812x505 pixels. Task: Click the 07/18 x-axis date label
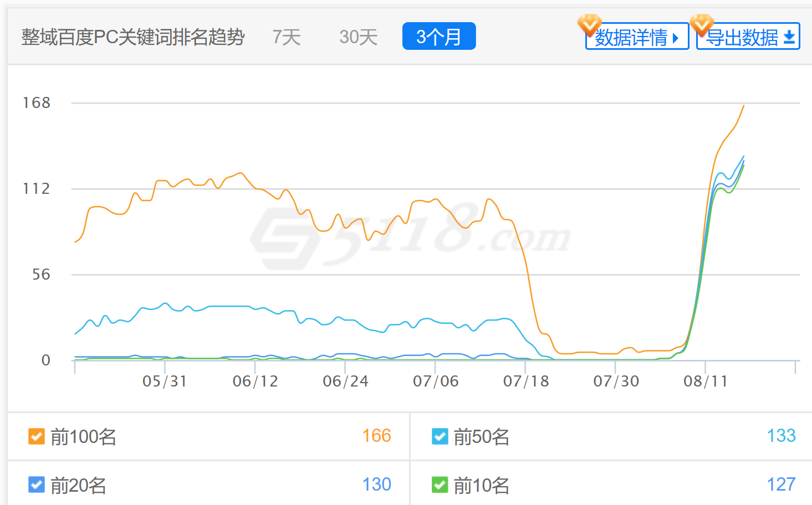point(525,381)
